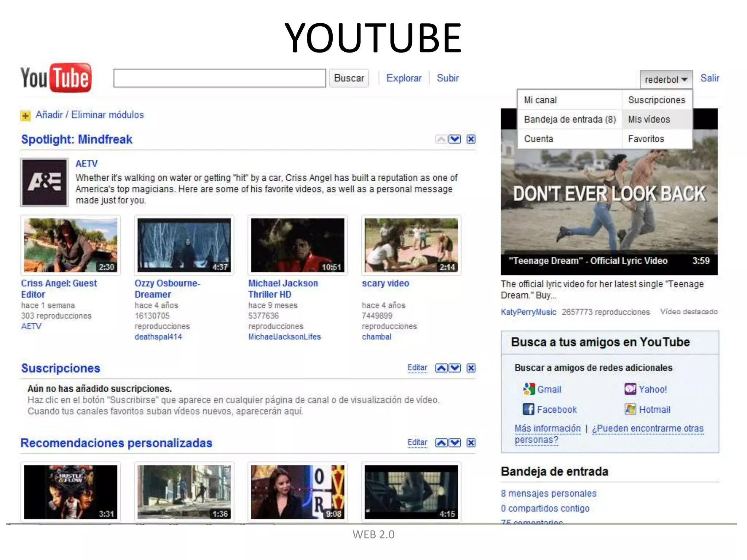This screenshot has width=747, height=560.
Task: Move Recomendaciones personalizadas module down
Action: click(x=454, y=443)
